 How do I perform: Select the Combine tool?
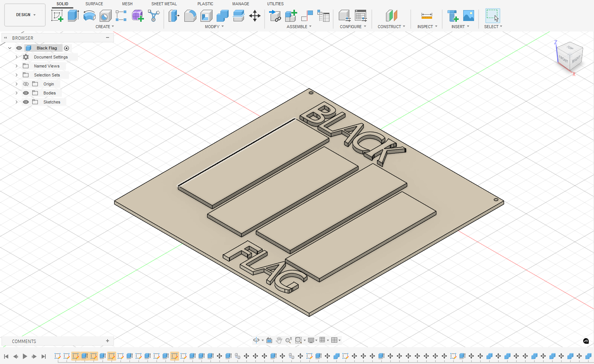click(x=222, y=16)
